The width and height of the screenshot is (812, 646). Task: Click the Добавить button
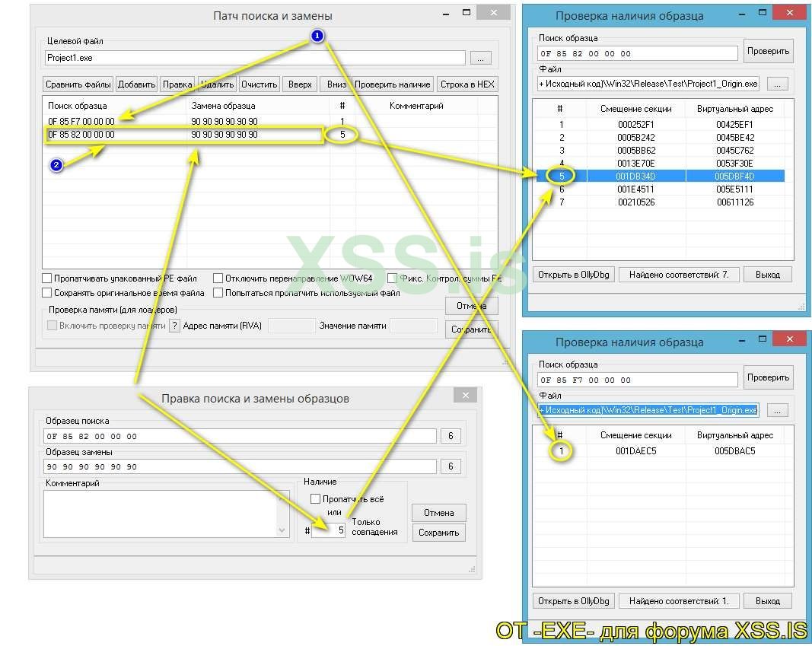136,84
